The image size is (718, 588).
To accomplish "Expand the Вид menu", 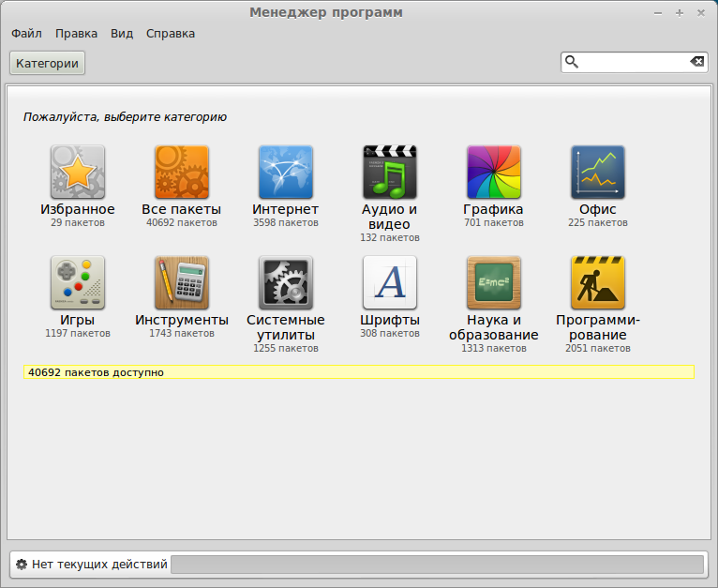I will tap(122, 34).
